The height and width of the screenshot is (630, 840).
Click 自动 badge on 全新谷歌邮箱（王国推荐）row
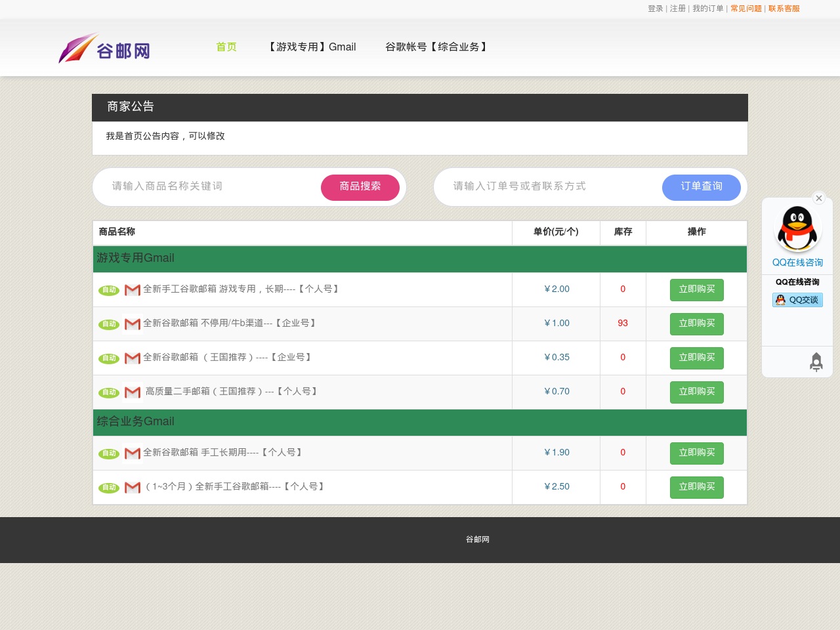[x=109, y=358]
